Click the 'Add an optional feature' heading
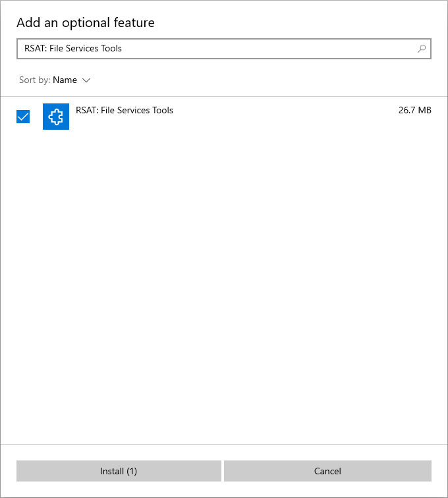448x498 pixels. coord(86,23)
